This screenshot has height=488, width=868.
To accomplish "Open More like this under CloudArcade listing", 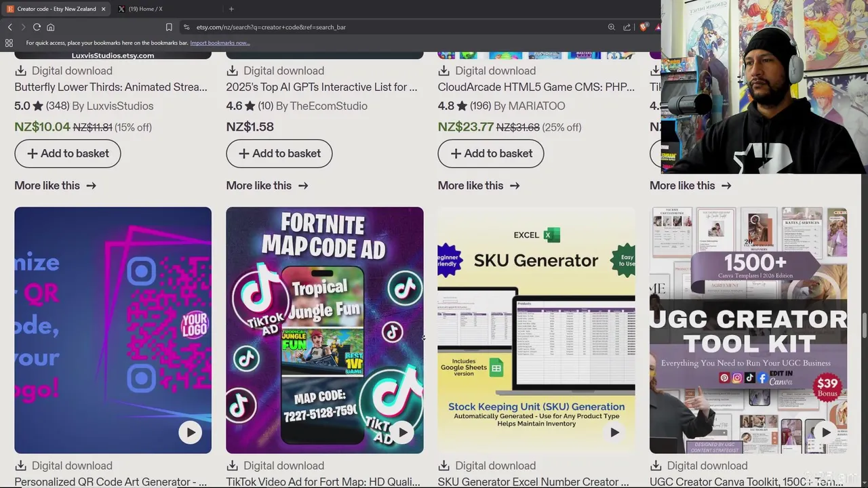I will (x=479, y=185).
